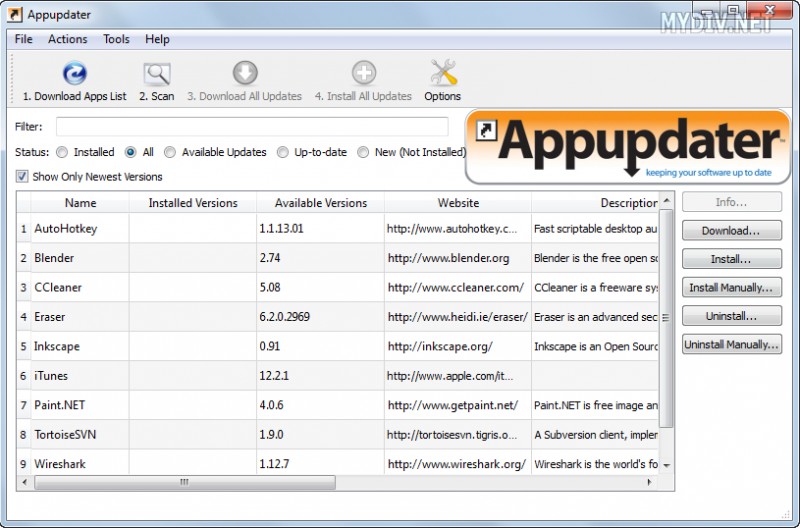The height and width of the screenshot is (528, 800).
Task: Sort by the Website column header
Action: coord(458,203)
